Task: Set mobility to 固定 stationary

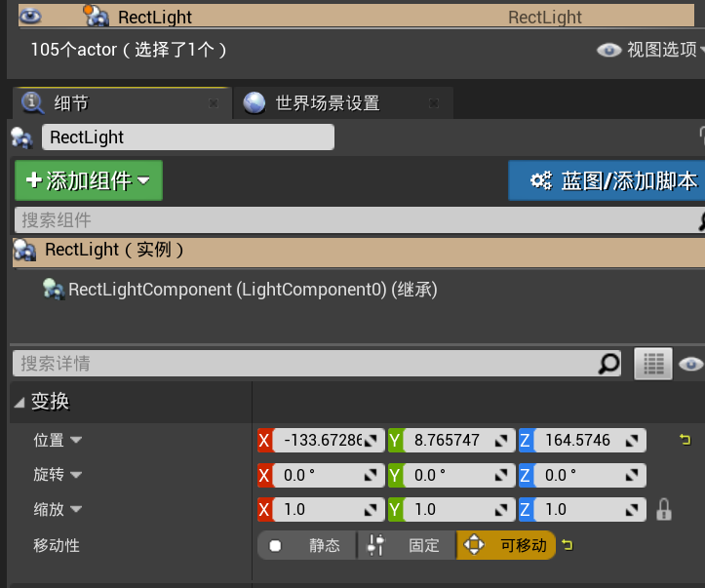Action: (407, 545)
